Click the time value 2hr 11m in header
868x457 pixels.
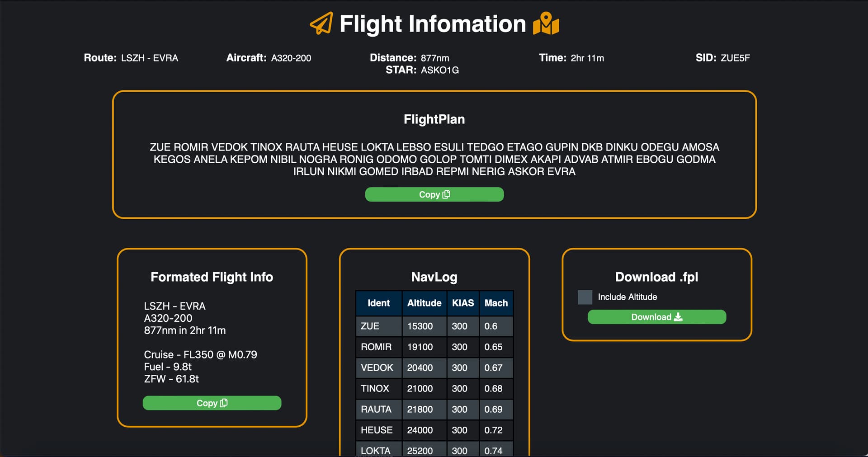pyautogui.click(x=587, y=58)
